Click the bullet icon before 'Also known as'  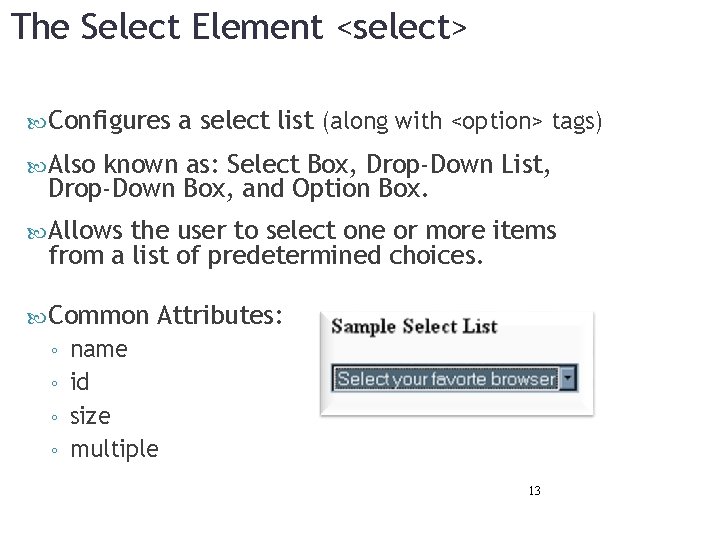tap(40, 166)
